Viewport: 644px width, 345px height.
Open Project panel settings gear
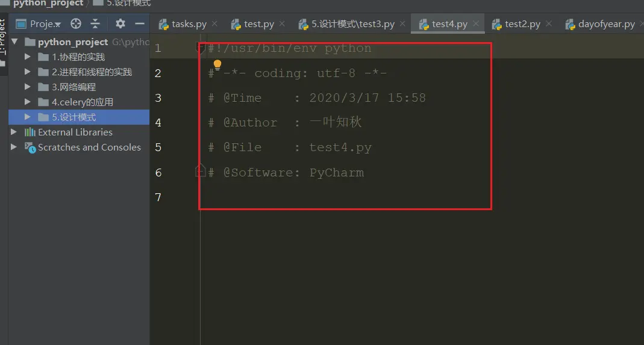[120, 24]
